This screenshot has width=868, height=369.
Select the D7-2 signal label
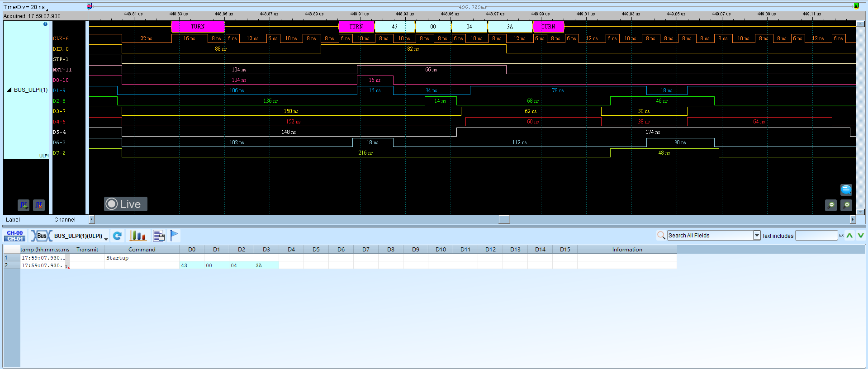point(59,153)
